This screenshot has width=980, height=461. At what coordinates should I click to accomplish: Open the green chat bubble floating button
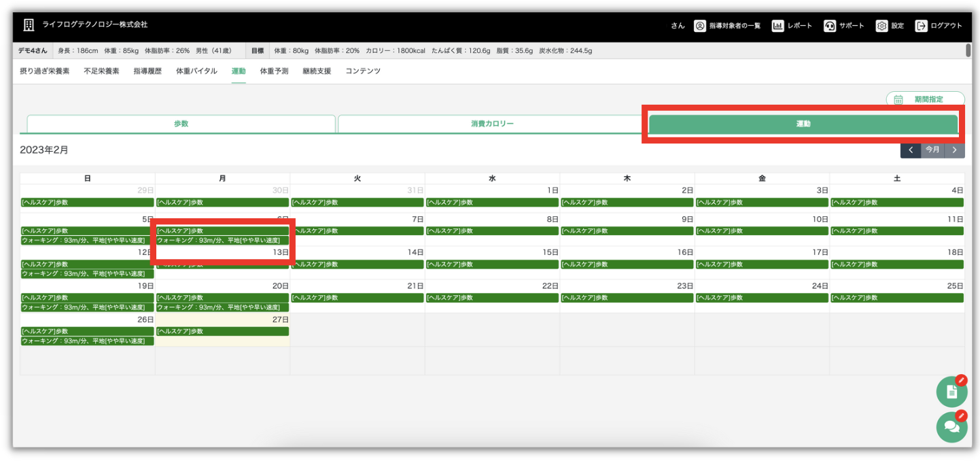[951, 427]
